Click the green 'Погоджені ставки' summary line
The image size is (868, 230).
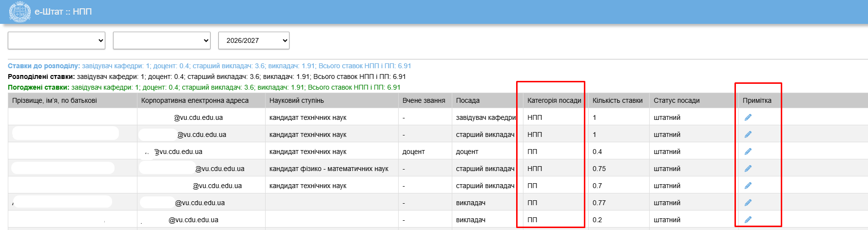204,87
